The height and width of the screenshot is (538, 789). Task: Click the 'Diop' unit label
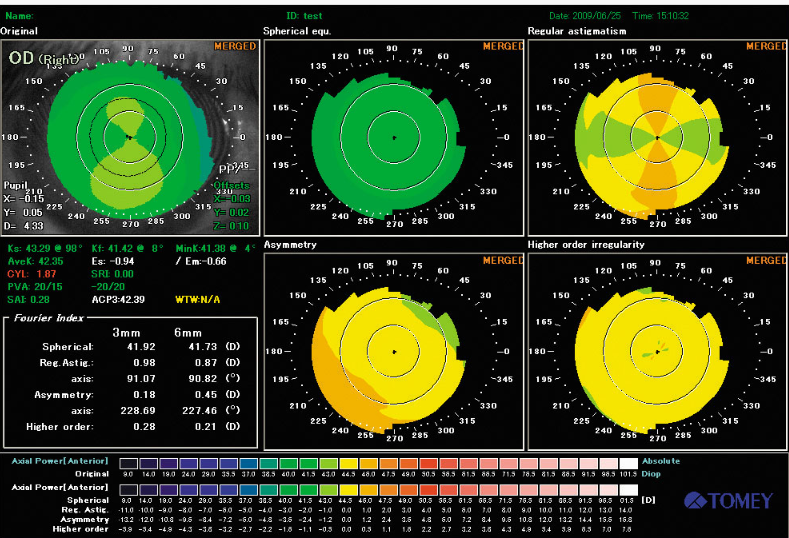point(651,474)
